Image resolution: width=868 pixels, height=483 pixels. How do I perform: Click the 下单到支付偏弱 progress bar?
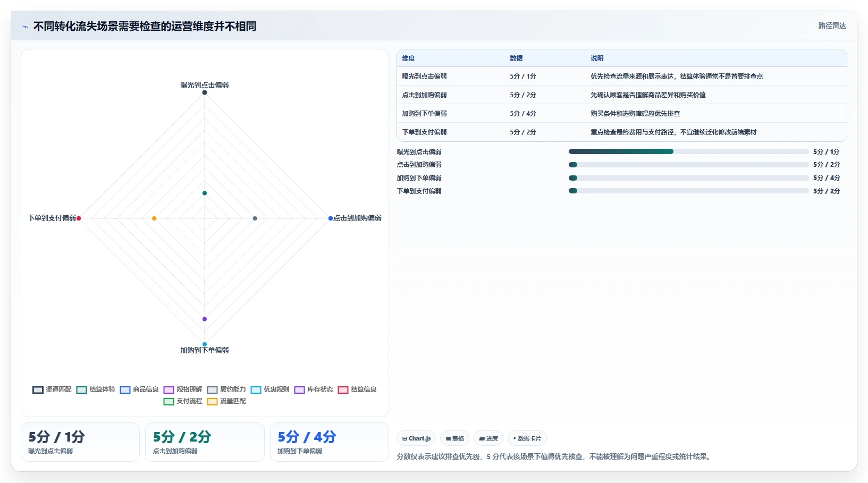(688, 191)
